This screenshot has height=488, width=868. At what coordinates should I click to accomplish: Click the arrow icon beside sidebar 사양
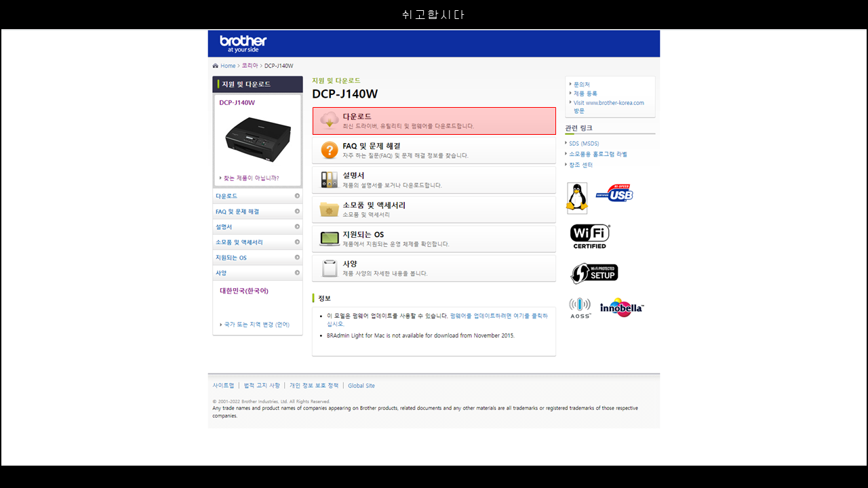click(x=297, y=272)
